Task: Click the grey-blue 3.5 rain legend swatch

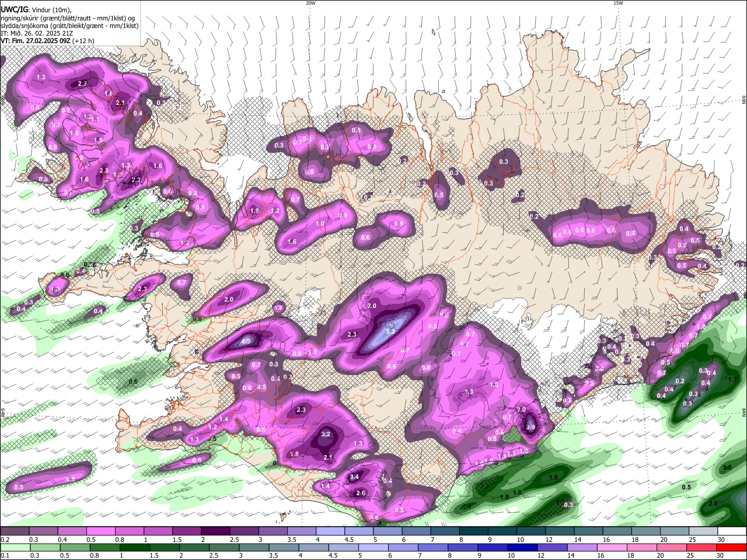Action: pyautogui.click(x=284, y=548)
